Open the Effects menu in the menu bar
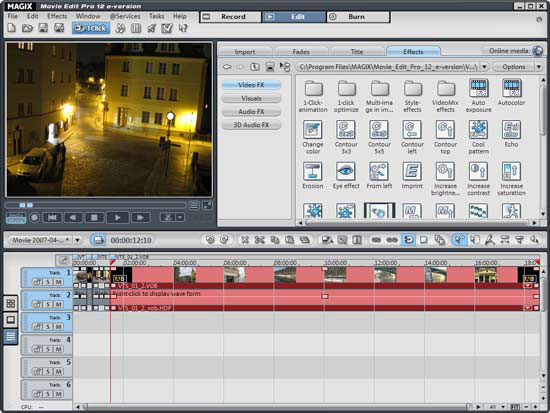This screenshot has height=413, width=550. pyautogui.click(x=57, y=16)
